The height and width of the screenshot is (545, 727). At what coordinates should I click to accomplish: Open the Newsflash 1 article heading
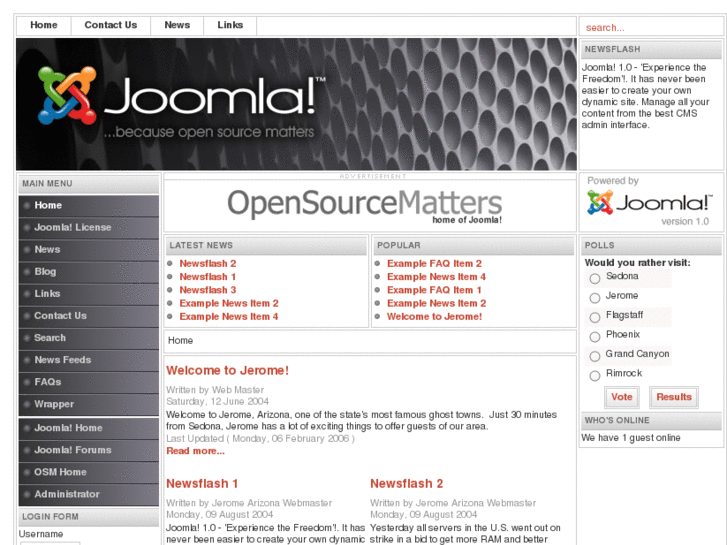coord(202,484)
